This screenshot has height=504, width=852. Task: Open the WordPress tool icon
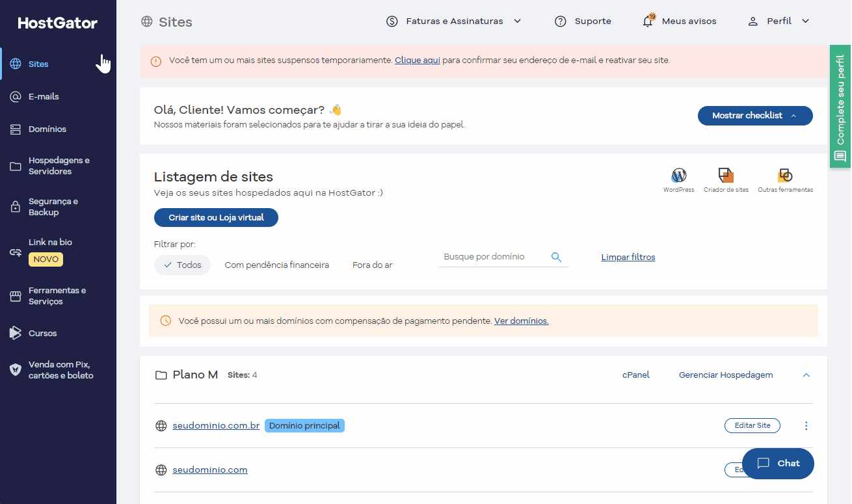tap(678, 176)
